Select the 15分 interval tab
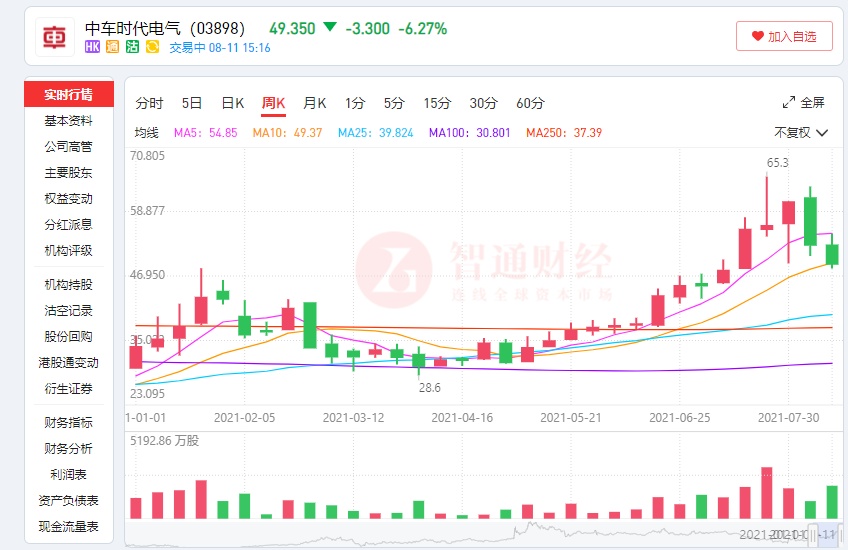848x550 pixels. click(x=437, y=103)
